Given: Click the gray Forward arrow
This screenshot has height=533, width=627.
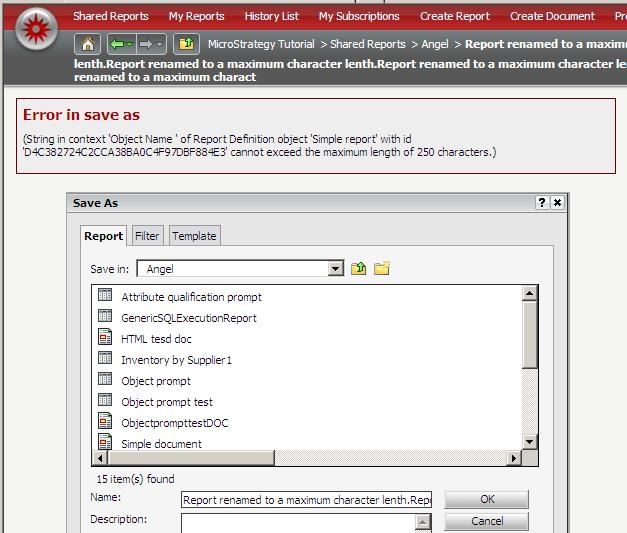Looking at the screenshot, I should point(146,44).
